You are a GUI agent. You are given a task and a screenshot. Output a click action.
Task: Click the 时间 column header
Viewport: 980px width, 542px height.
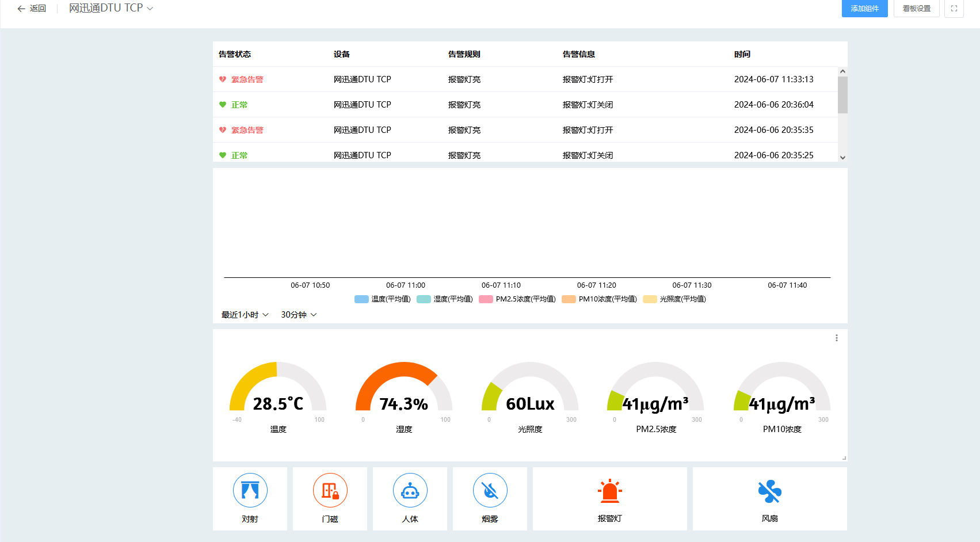point(742,54)
